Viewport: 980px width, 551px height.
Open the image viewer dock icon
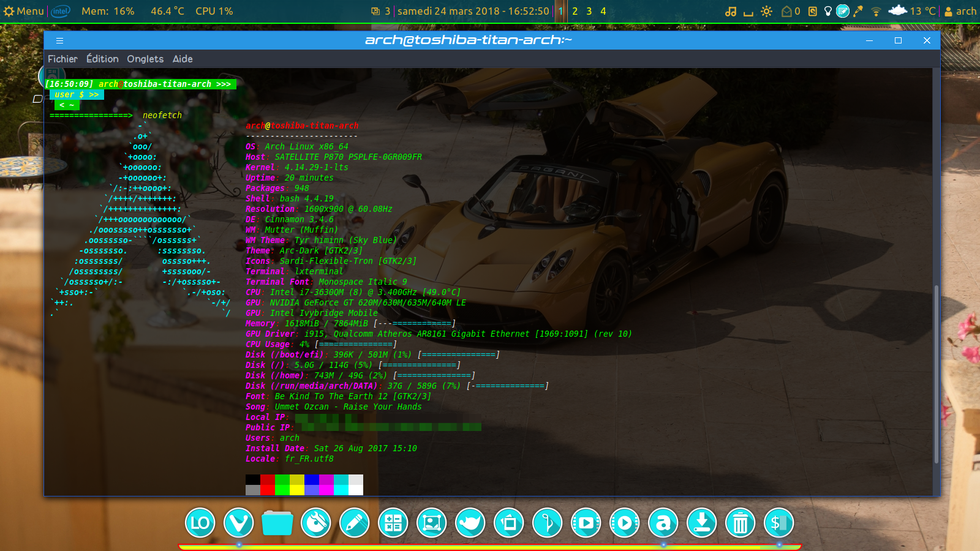click(432, 523)
